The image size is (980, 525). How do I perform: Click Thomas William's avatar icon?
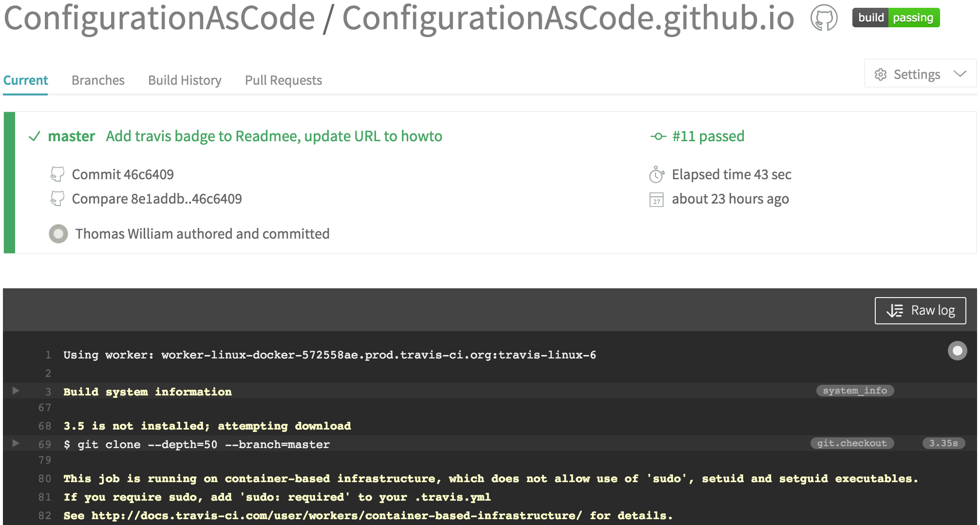(x=58, y=234)
